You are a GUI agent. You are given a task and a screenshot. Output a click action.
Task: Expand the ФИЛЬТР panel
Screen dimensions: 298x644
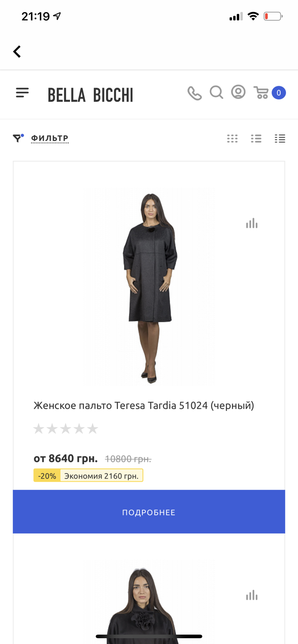50,138
